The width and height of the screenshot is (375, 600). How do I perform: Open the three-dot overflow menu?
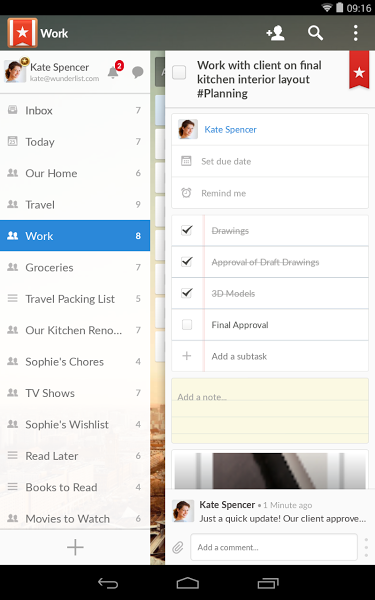[355, 33]
